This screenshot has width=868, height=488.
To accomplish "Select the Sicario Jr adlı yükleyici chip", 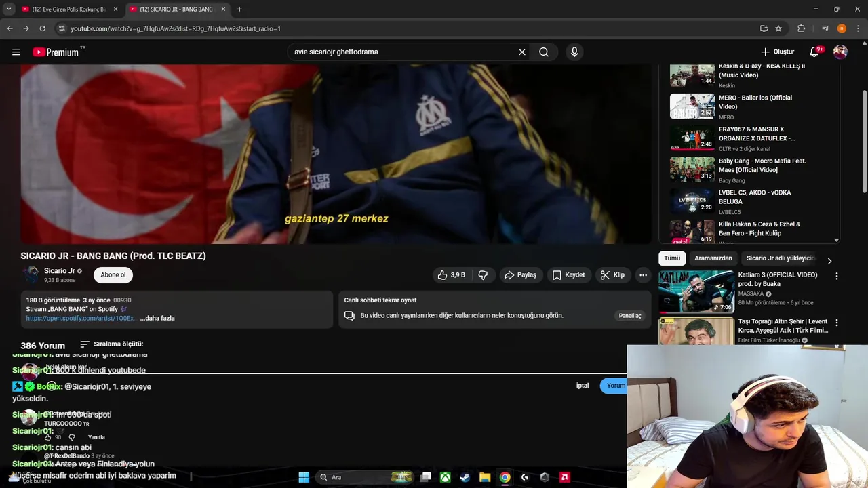I will click(x=781, y=258).
